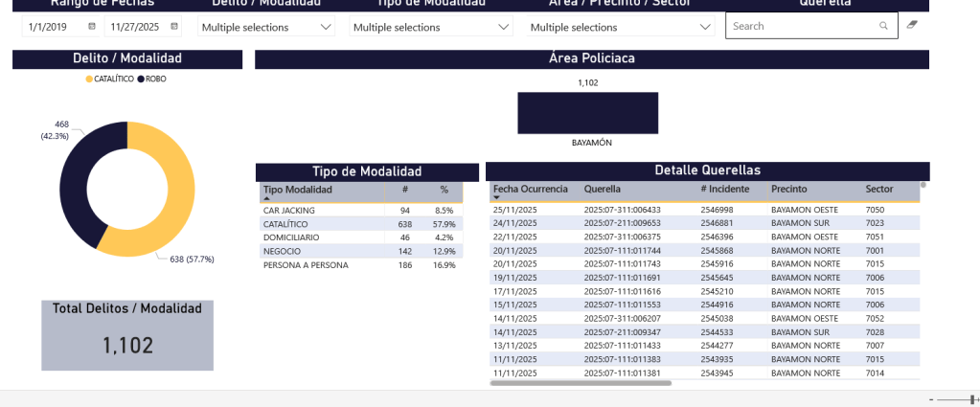Sort by the Fecha Ocurrencia arrow

click(496, 198)
